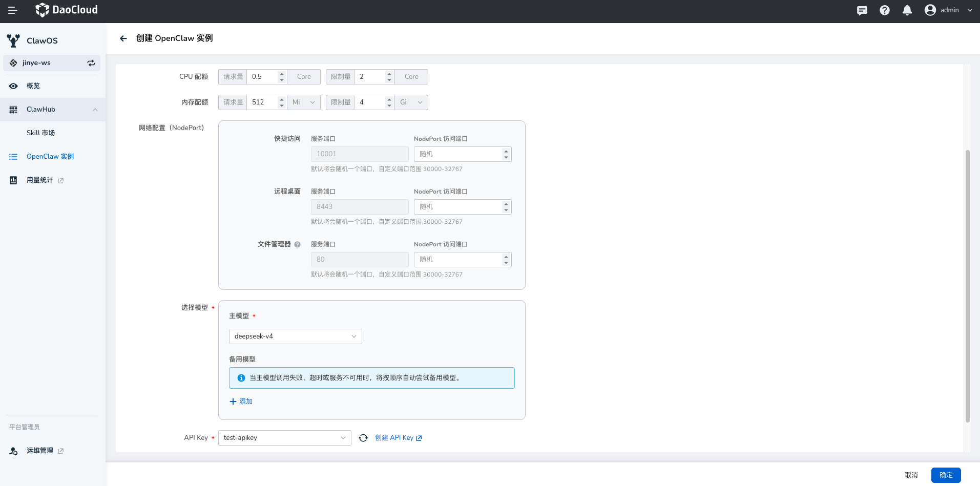Click the info icon in the 备用模型 notice
This screenshot has width=980, height=486.
click(241, 378)
